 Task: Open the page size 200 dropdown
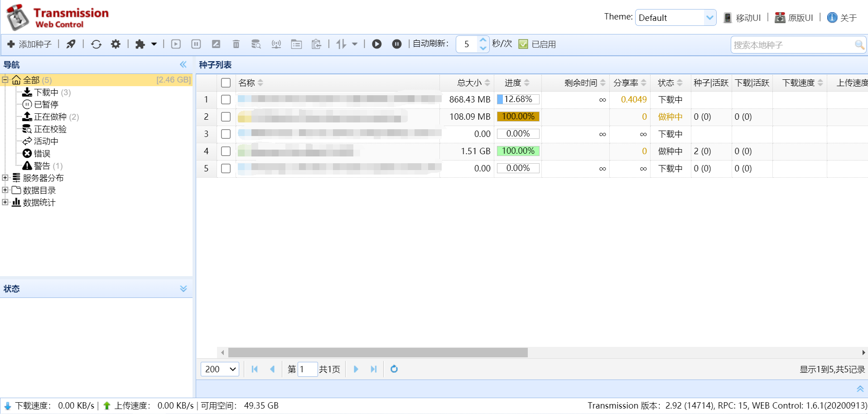[x=220, y=369]
